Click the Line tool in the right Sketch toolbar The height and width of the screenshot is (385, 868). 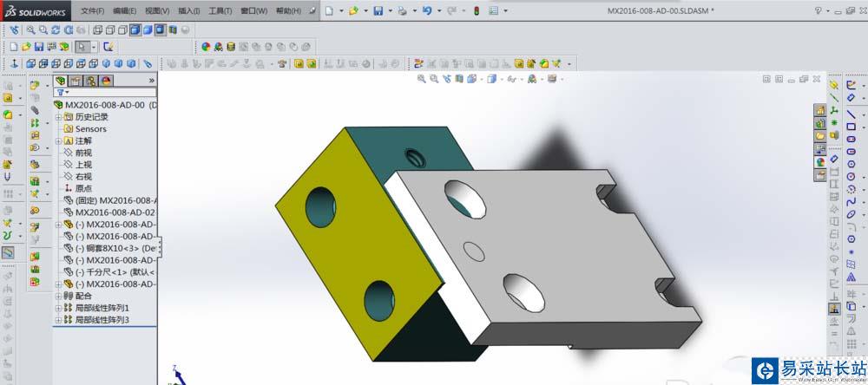tap(852, 114)
